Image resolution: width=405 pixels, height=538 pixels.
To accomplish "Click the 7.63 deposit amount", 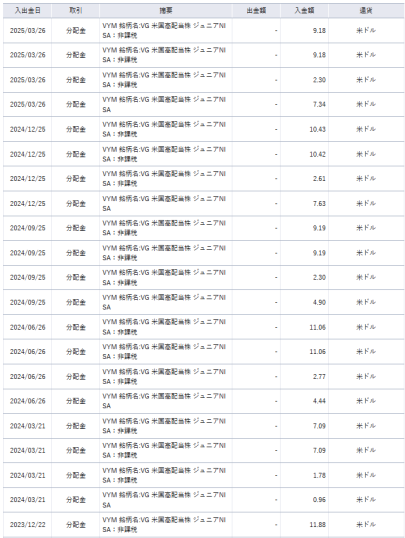I will click(319, 203).
